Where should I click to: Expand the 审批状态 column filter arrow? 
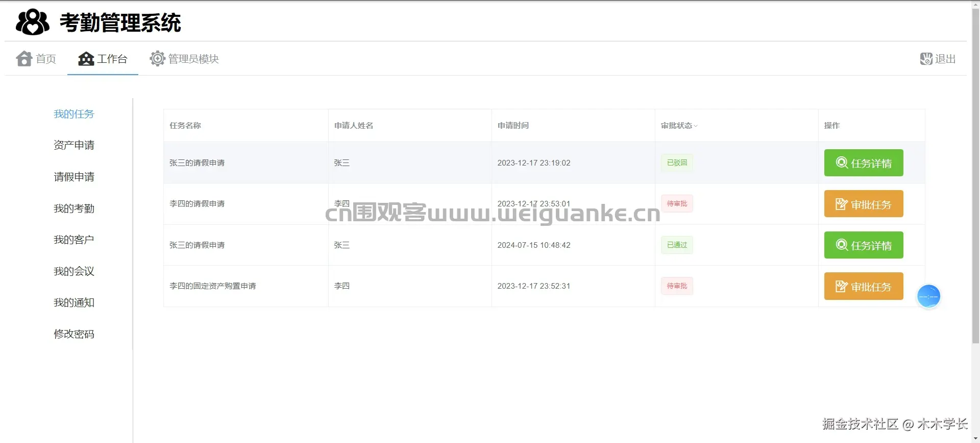click(695, 126)
